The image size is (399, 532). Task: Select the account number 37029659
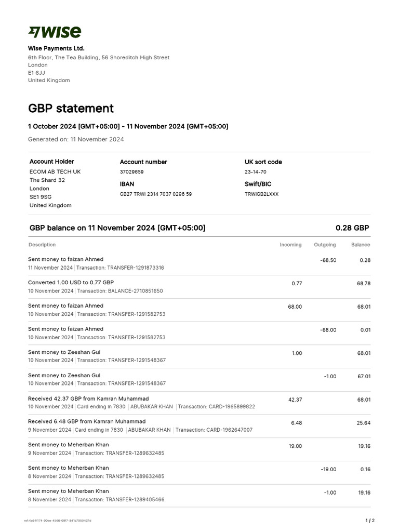point(132,172)
